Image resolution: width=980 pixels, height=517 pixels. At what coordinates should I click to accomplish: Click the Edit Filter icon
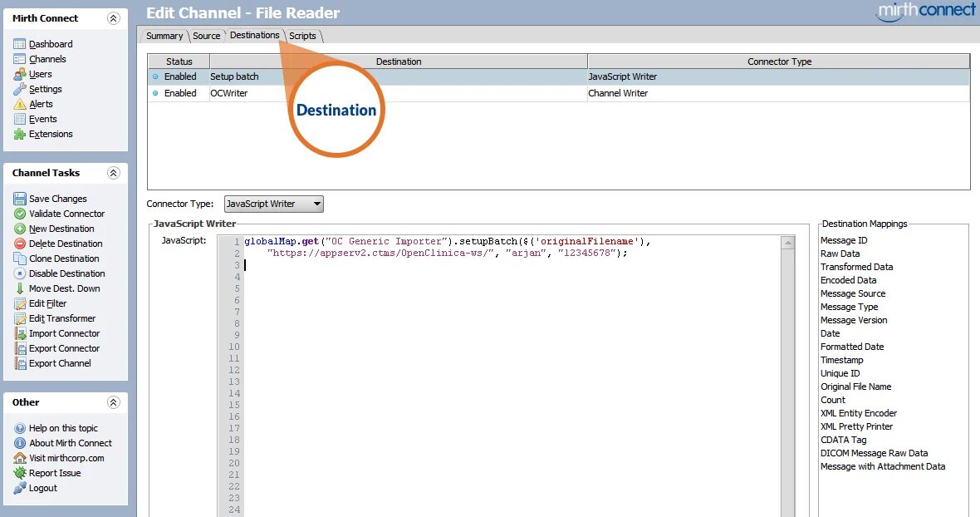[19, 304]
